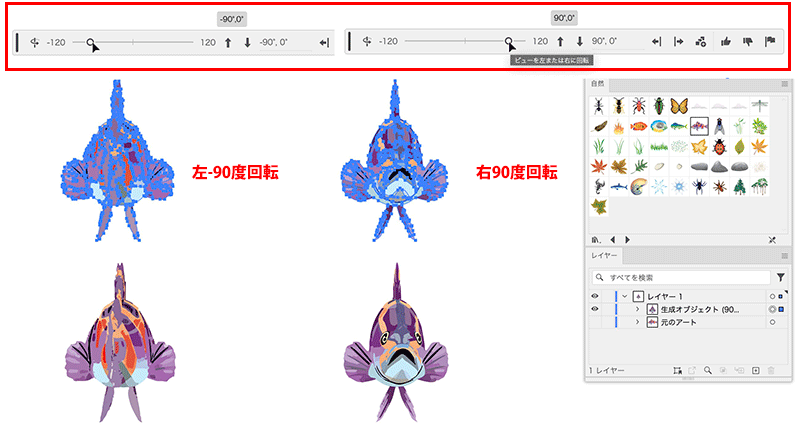Click the flag report icon
The image size is (800, 427).
click(770, 42)
